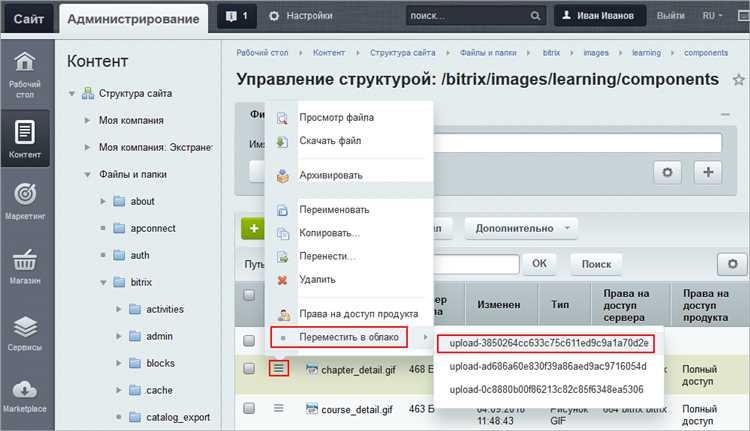This screenshot has height=431, width=750.
Task: Expand the Моя компания tree node
Action: tap(87, 121)
